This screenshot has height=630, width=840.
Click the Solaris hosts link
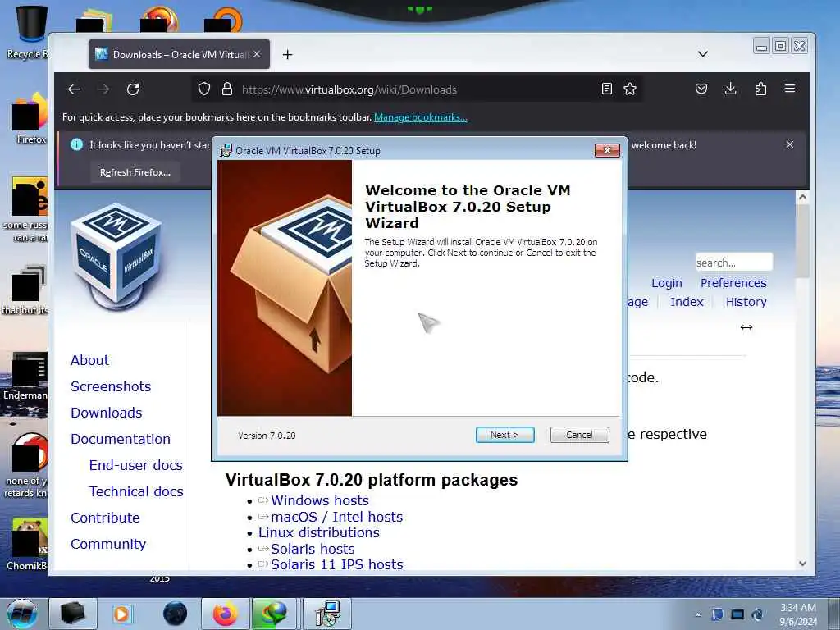click(313, 549)
